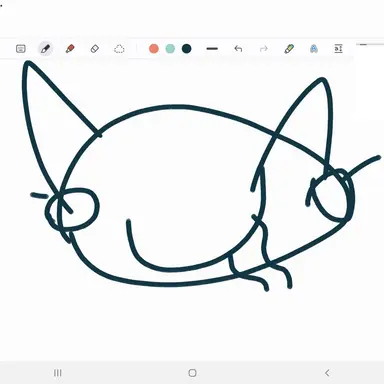Open the blue handwriting-to-shape tool
384x384 pixels.
click(x=314, y=49)
